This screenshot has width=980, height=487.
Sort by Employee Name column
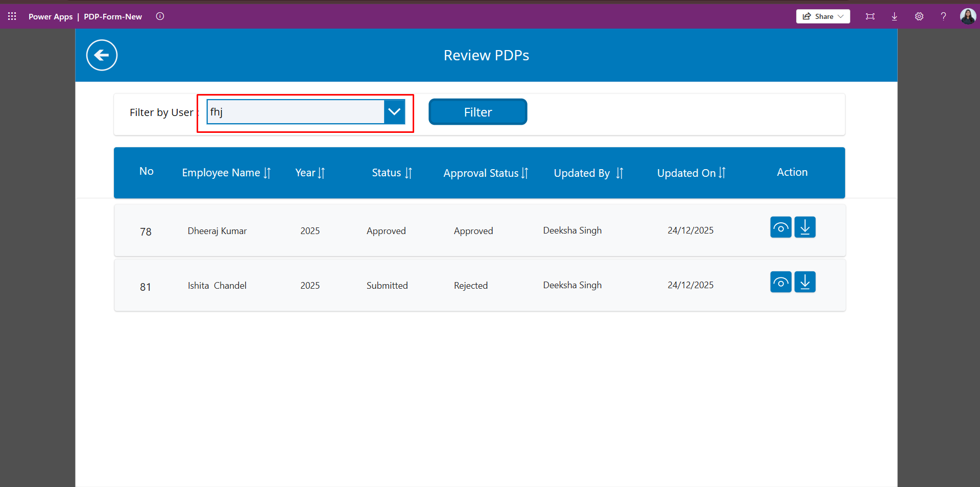267,173
